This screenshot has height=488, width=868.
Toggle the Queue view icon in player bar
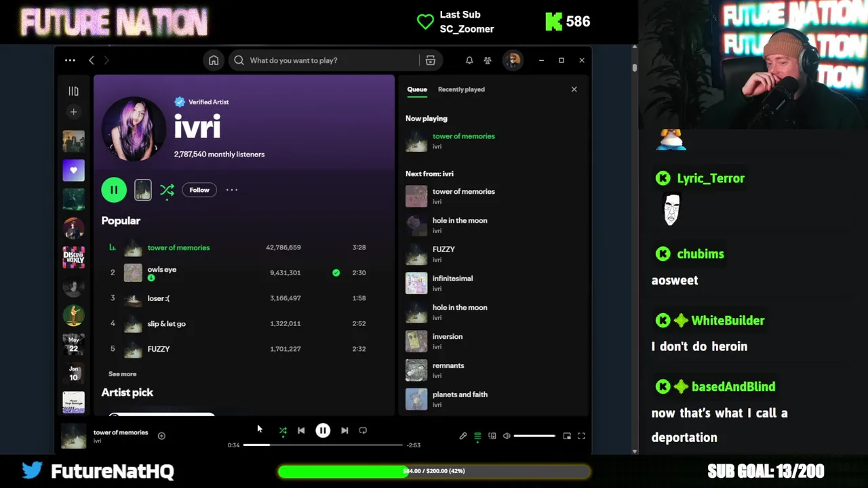(477, 436)
